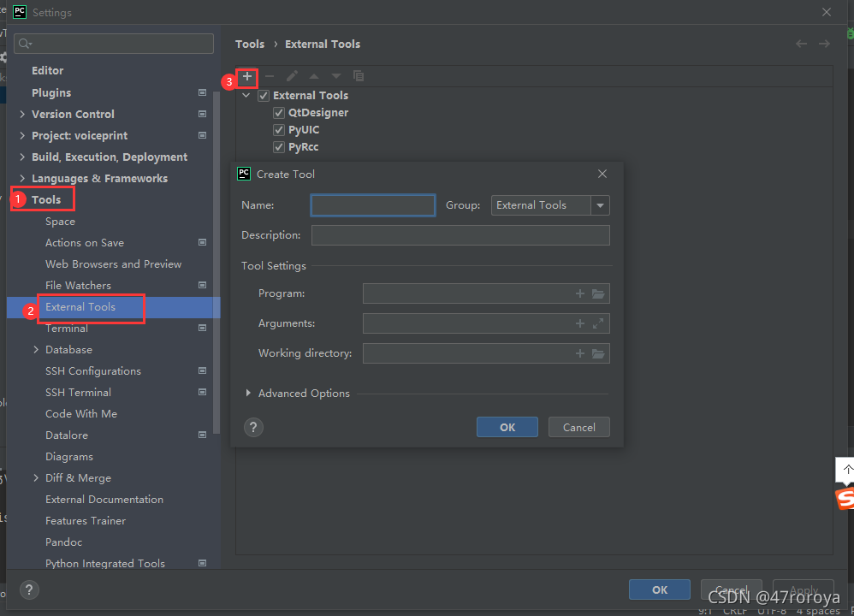This screenshot has width=854, height=616.
Task: Click the tool Name input field
Action: pos(373,205)
